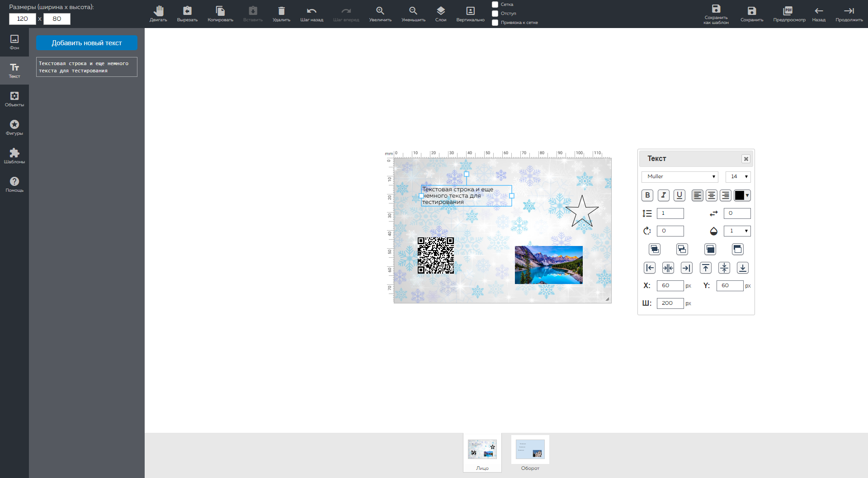This screenshot has height=478, width=868.
Task: Center-align the text
Action: [712, 195]
